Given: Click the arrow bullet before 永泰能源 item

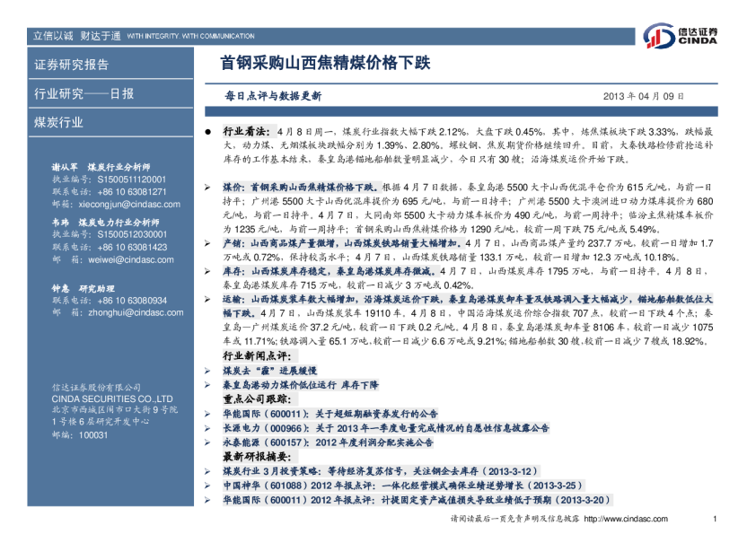Looking at the screenshot, I should (208, 442).
